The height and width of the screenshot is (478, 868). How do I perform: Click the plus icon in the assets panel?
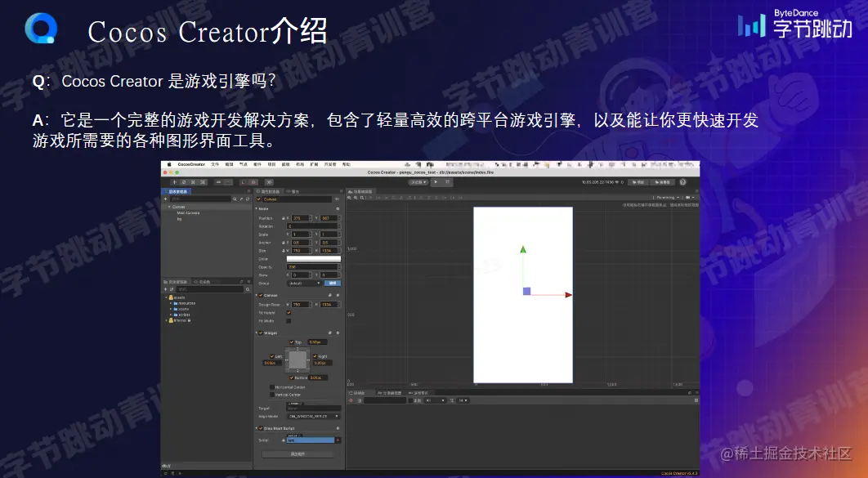point(166,289)
